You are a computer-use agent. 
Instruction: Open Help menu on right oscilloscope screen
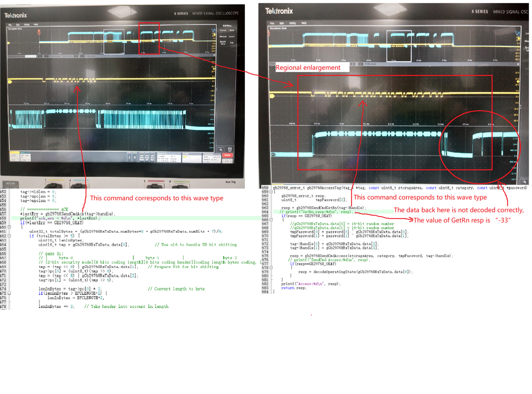tap(304, 23)
